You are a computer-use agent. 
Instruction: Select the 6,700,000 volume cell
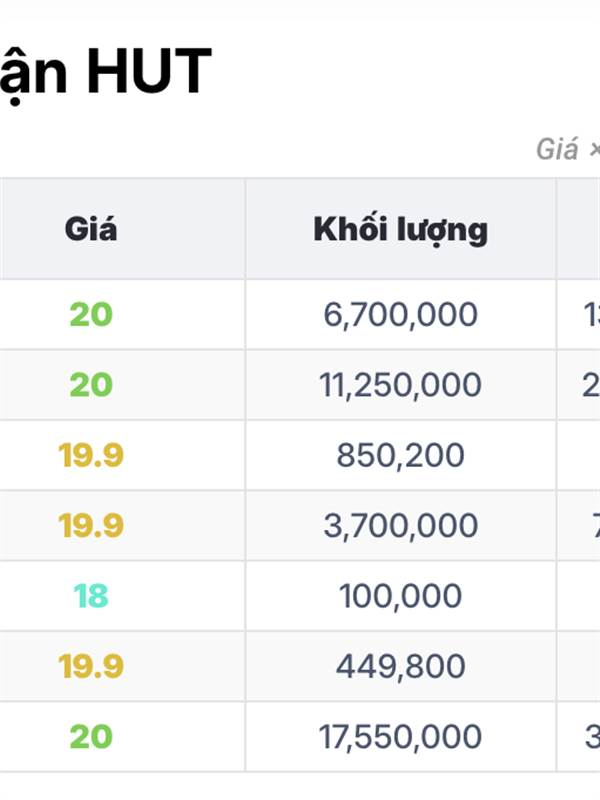(400, 315)
